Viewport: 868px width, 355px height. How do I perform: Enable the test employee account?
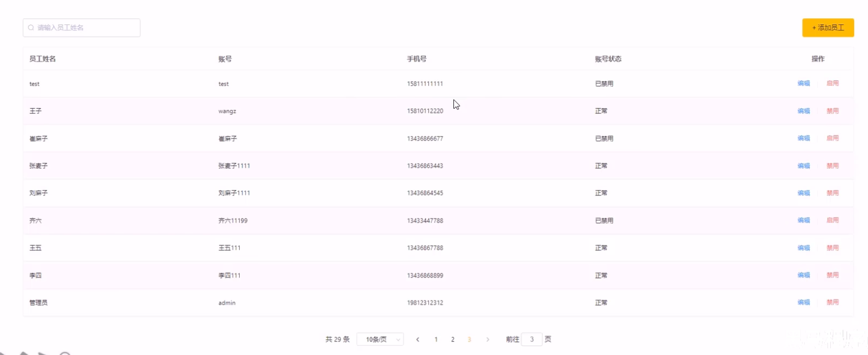(x=832, y=84)
